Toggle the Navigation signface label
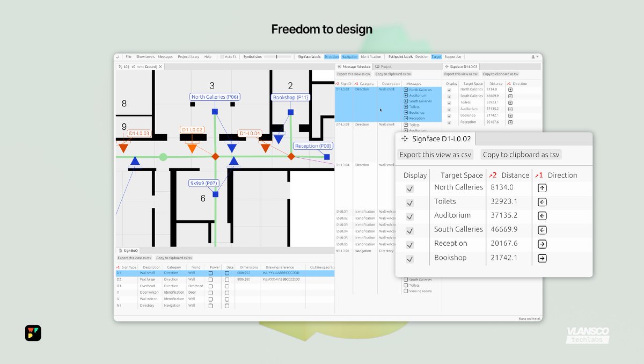This screenshot has height=364, width=644. tap(349, 56)
